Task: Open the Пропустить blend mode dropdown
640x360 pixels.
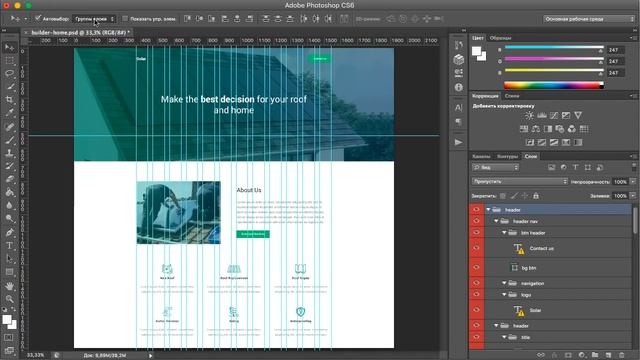Action: [x=519, y=181]
